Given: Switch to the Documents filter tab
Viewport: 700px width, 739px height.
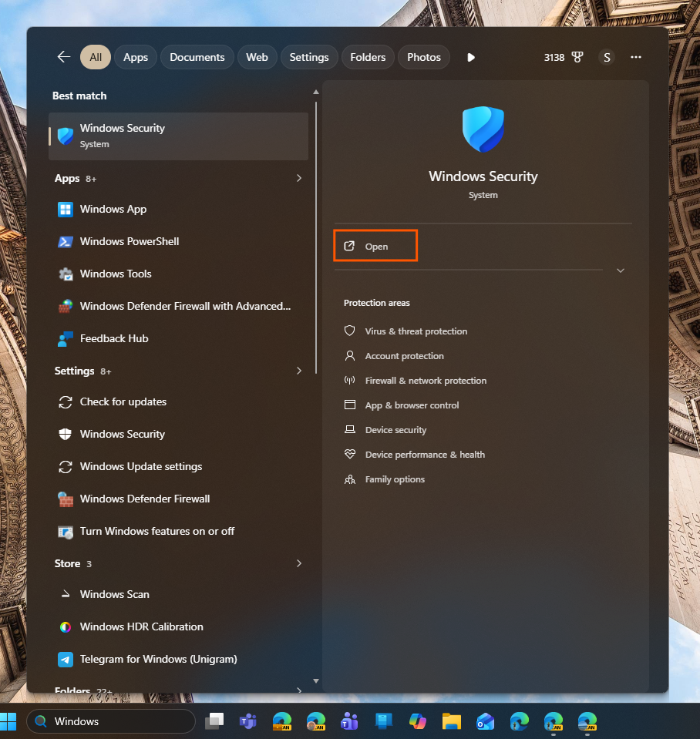Looking at the screenshot, I should coord(197,57).
